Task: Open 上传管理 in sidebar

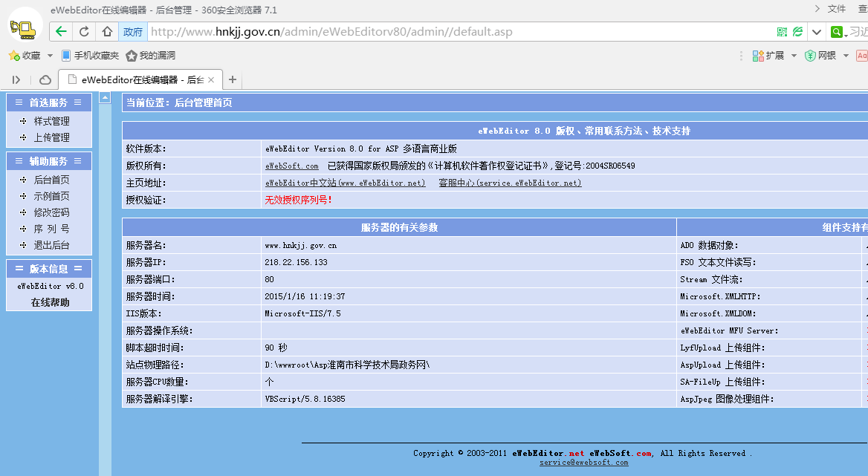Action: click(51, 137)
